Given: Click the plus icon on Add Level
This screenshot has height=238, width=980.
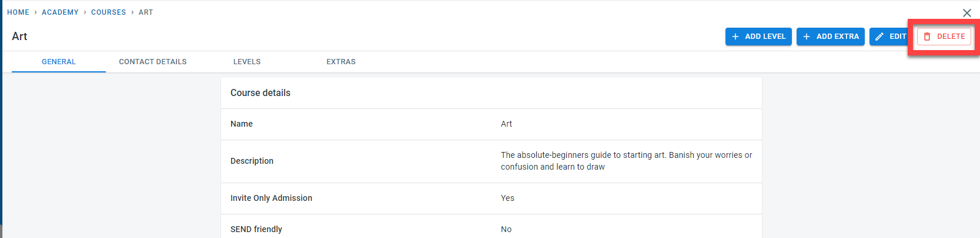Looking at the screenshot, I should pos(735,37).
